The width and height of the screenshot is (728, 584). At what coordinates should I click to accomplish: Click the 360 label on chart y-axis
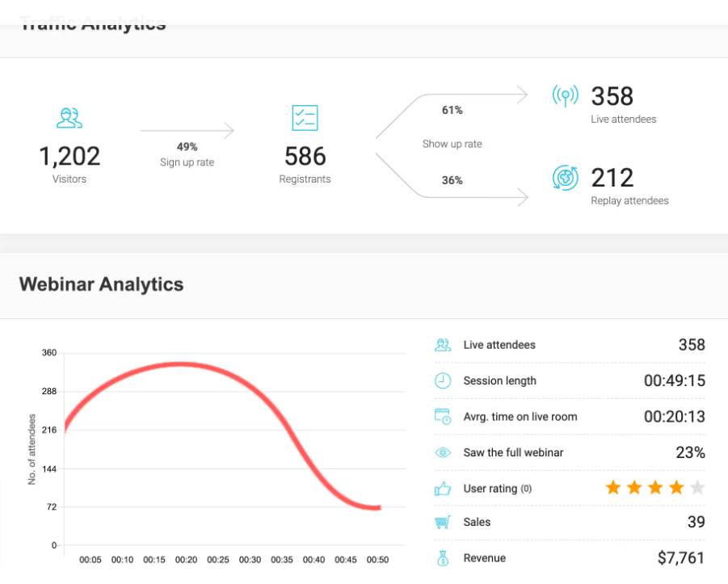point(49,353)
